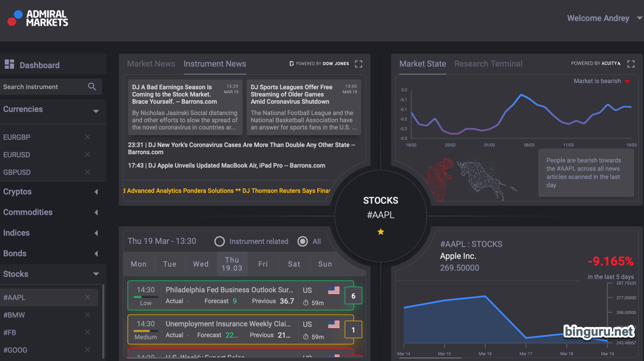Open the Research Terminal tab
Screen dimensions: 644x361
click(x=488, y=64)
